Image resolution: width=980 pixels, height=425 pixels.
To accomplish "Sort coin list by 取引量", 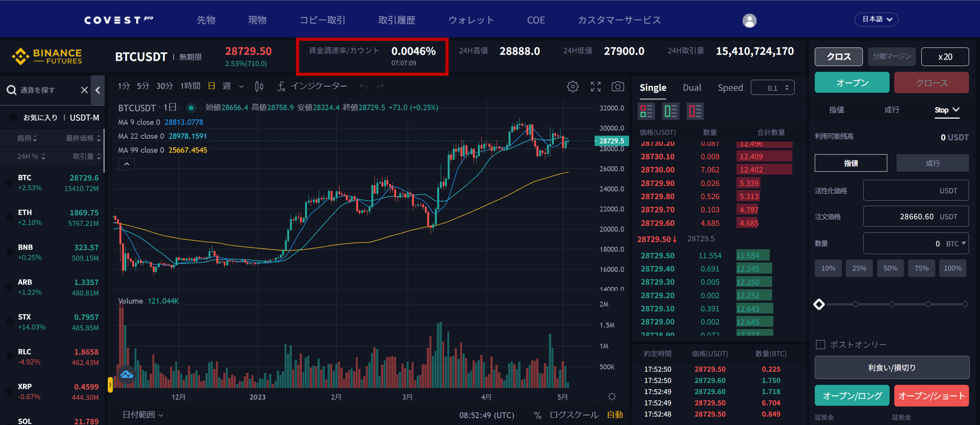I will (x=87, y=156).
